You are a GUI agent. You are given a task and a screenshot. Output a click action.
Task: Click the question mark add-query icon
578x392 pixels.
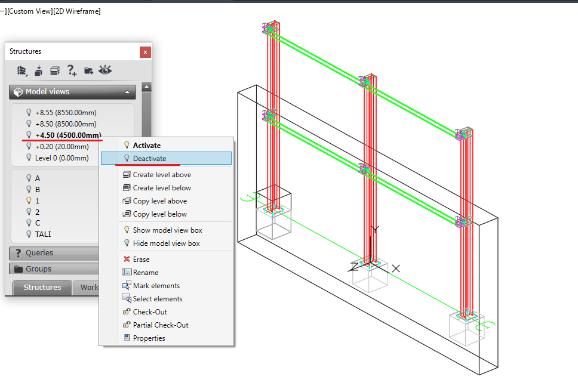[x=71, y=70]
